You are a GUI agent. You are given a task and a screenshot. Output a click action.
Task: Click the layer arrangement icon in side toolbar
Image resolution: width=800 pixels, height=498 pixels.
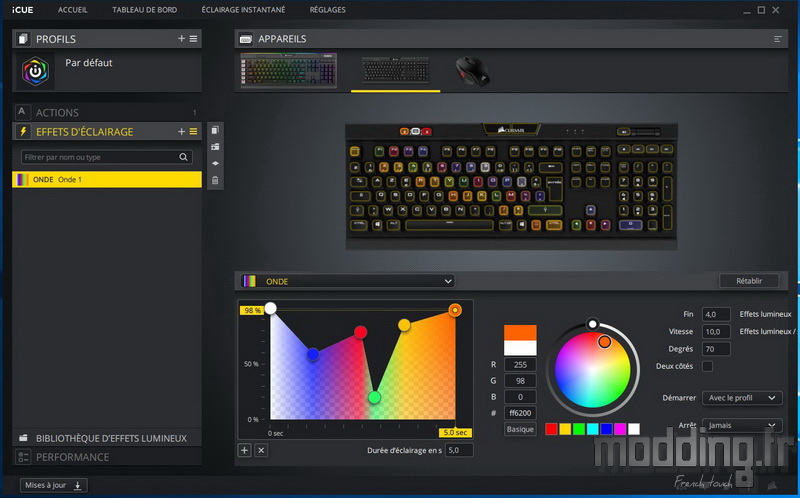point(215,163)
